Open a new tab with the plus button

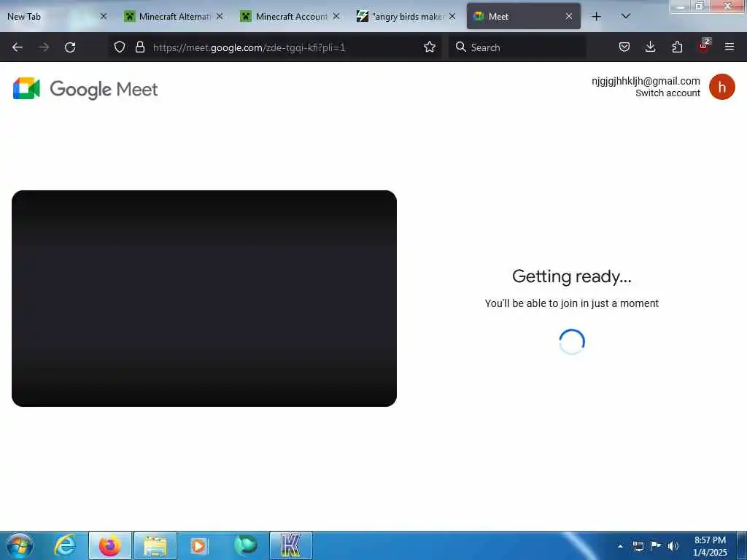click(596, 17)
